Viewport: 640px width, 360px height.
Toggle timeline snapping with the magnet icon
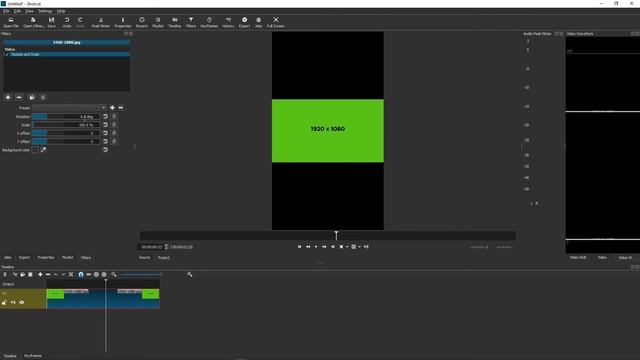point(81,275)
